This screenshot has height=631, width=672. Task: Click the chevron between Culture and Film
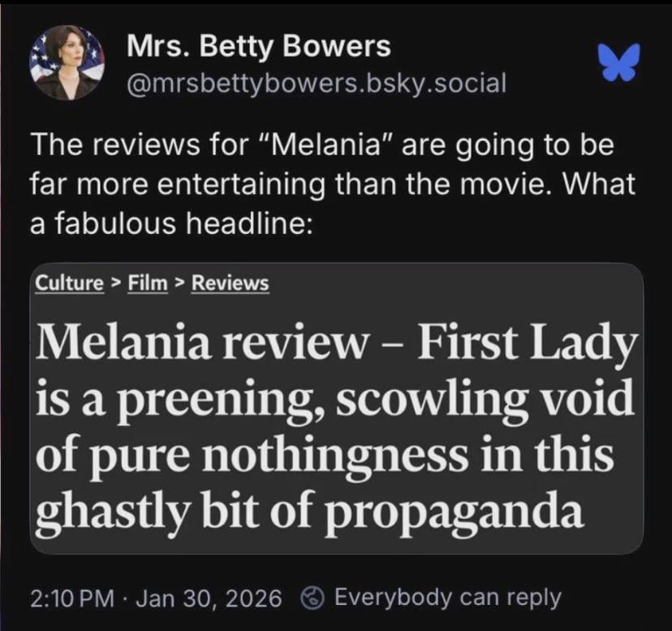point(115,283)
